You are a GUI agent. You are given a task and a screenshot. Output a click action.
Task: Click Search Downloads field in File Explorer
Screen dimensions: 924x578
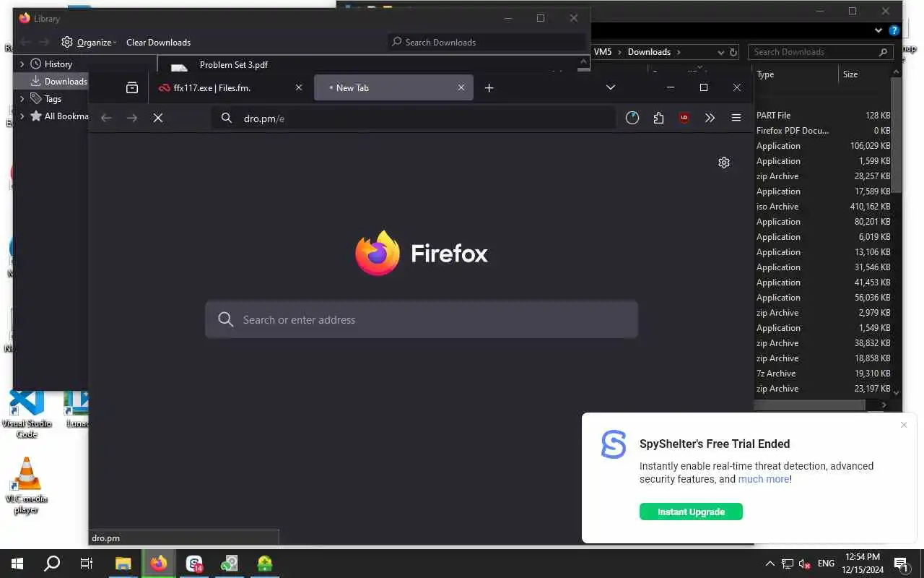821,52
